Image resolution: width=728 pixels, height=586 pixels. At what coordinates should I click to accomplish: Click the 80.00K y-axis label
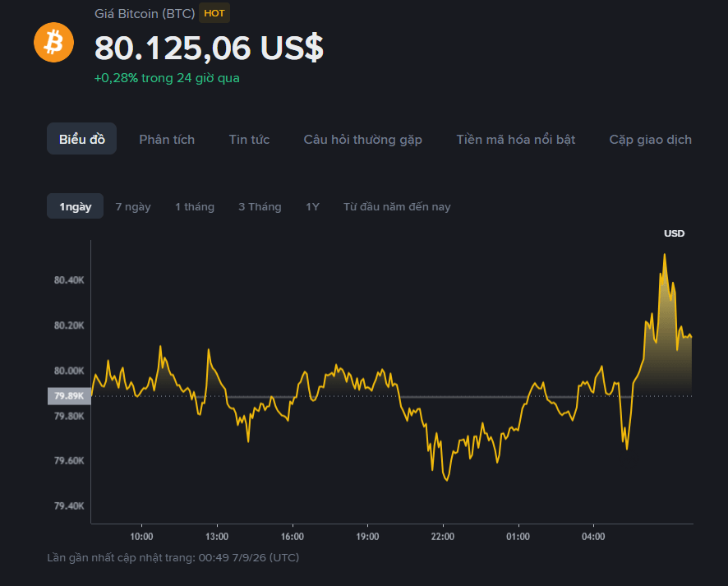(69, 371)
